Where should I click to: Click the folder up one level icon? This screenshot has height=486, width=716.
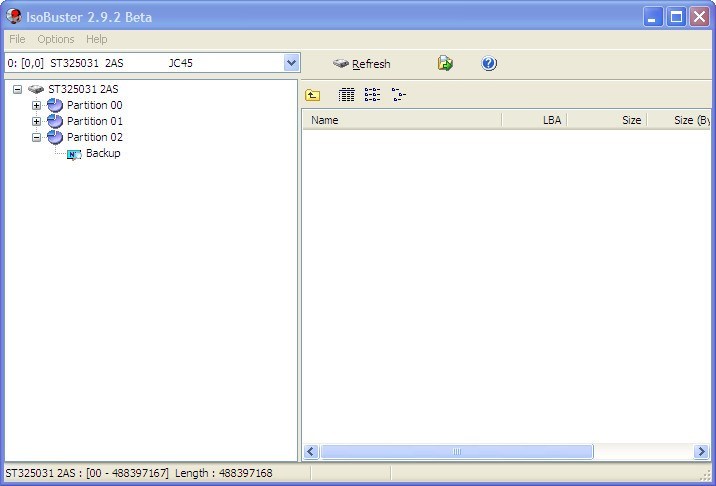[312, 95]
